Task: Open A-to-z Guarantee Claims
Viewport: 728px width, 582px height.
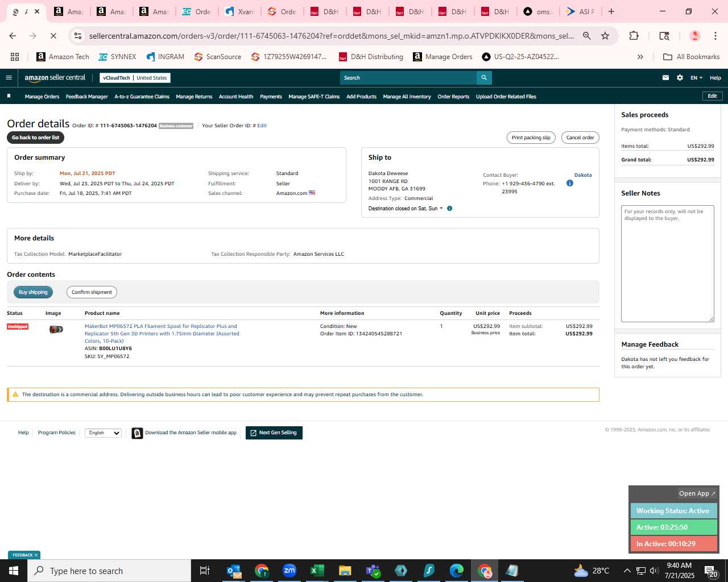Action: click(x=142, y=97)
